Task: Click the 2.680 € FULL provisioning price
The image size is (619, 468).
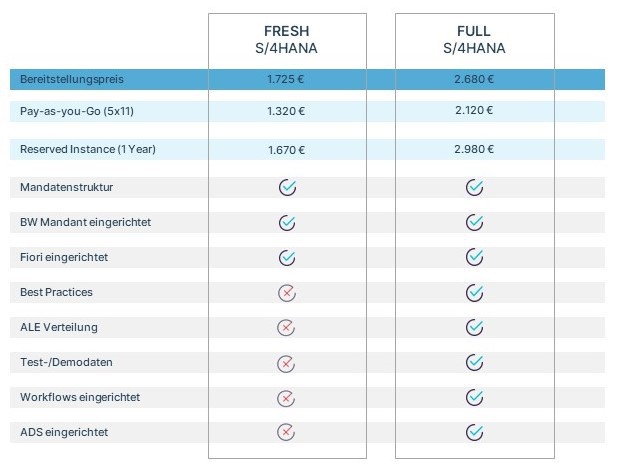Action: point(474,79)
